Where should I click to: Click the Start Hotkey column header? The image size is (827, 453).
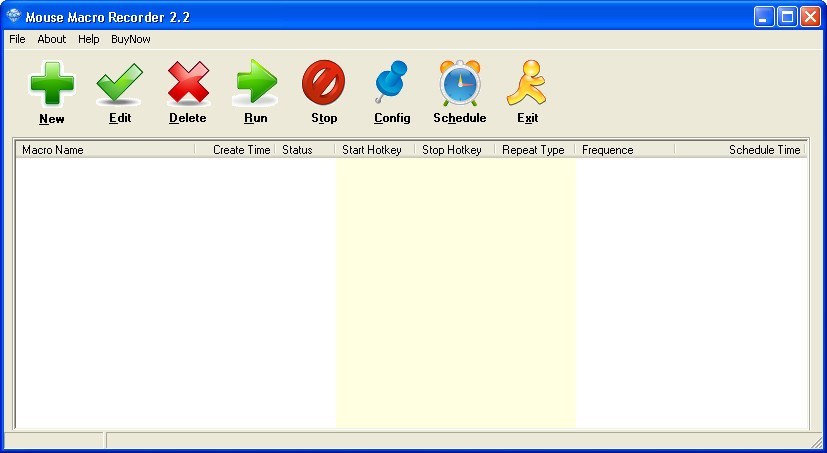click(x=376, y=150)
